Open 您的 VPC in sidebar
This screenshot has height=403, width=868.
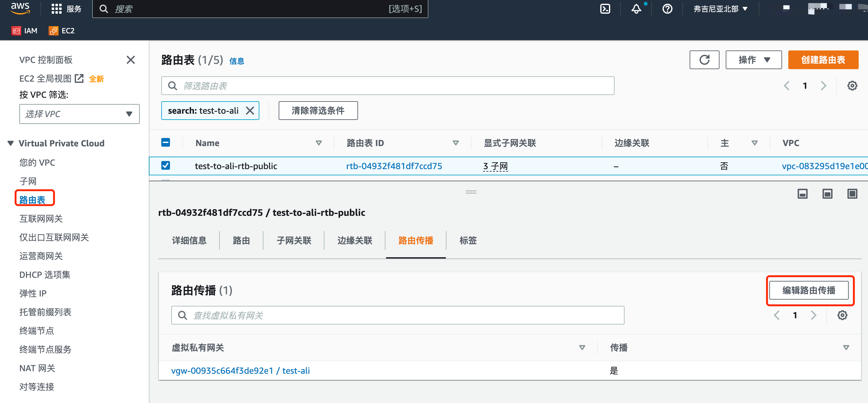[37, 163]
